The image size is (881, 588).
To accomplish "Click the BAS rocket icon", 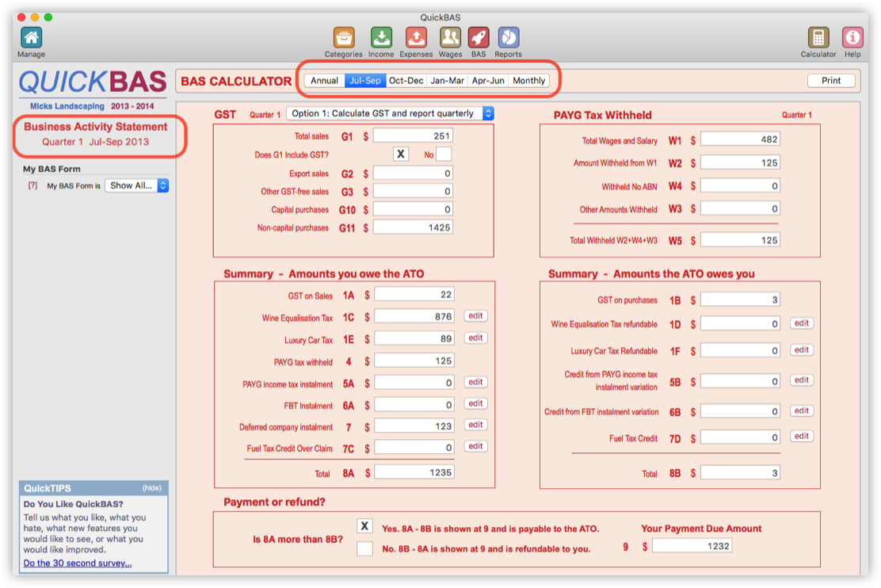I will click(x=479, y=37).
